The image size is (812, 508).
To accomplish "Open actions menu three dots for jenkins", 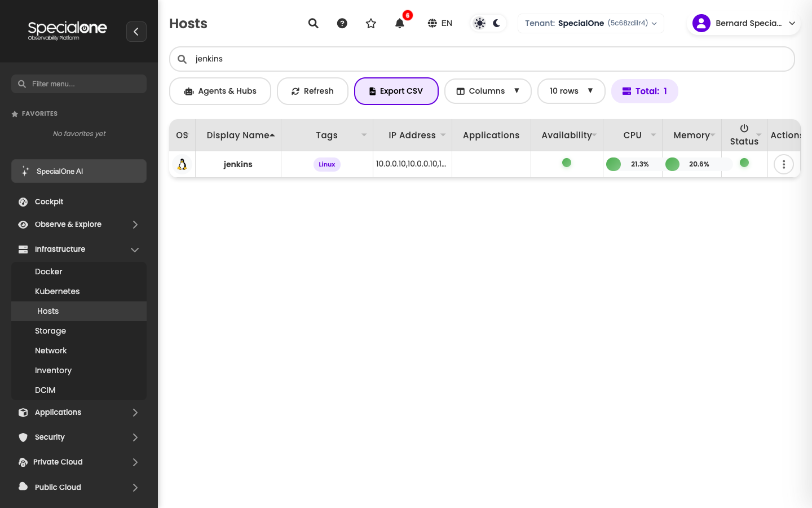I will pos(784,164).
